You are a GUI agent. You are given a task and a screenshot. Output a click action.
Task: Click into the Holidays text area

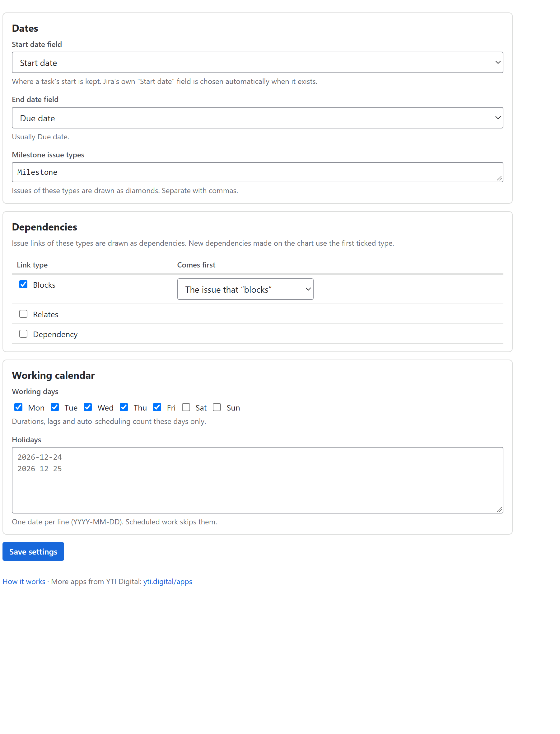(257, 480)
